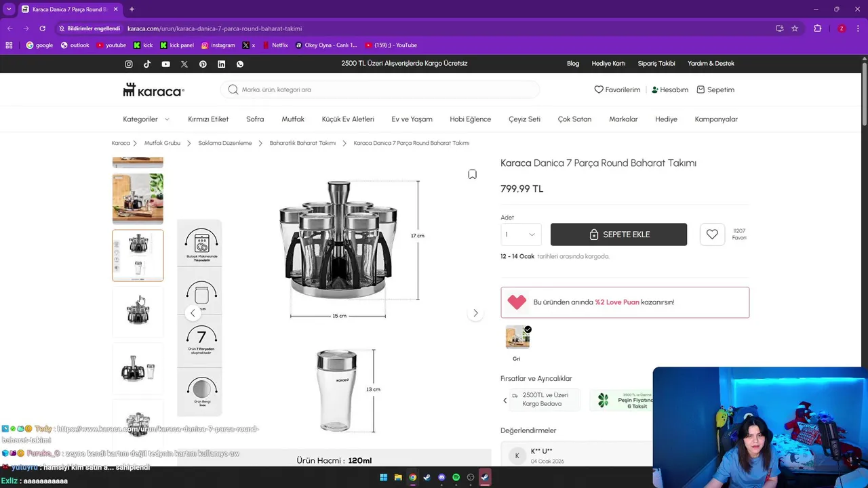
Task: Open Discord from the taskbar
Action: (441, 477)
